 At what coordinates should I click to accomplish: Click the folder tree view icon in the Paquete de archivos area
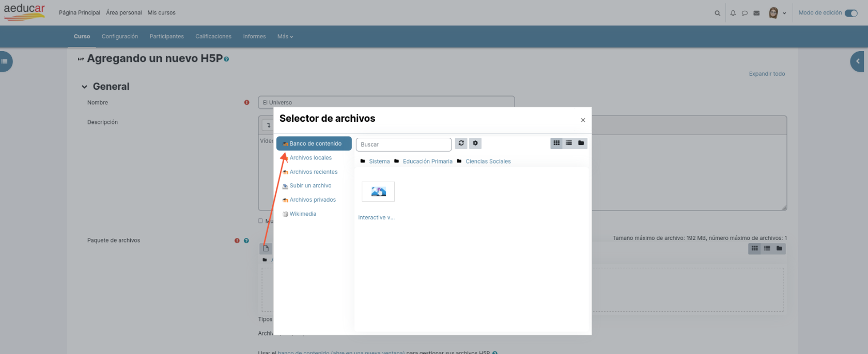pos(779,248)
